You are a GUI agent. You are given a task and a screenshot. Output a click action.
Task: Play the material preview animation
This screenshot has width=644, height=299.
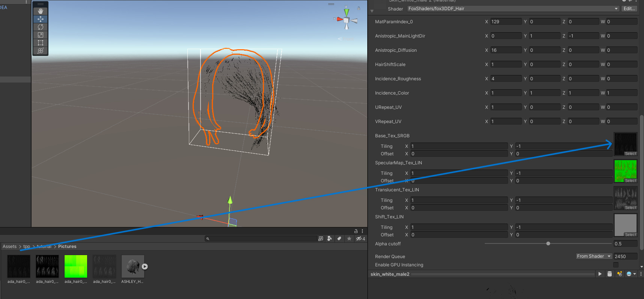[x=600, y=274]
